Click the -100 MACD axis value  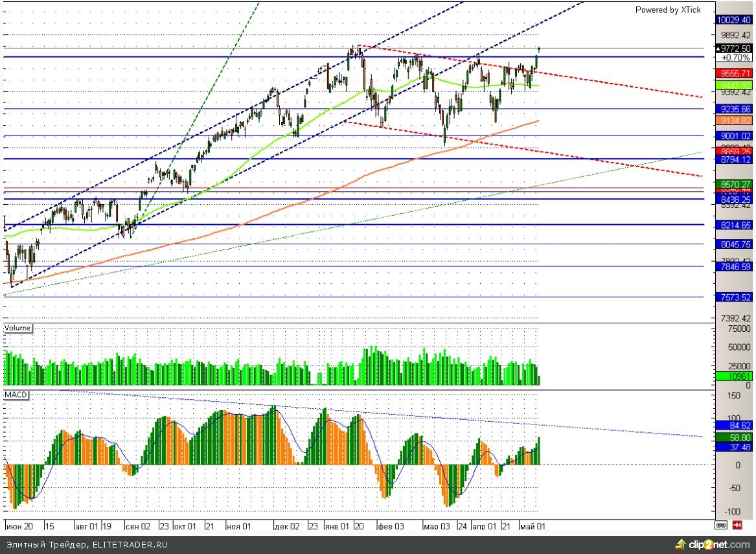coord(731,512)
